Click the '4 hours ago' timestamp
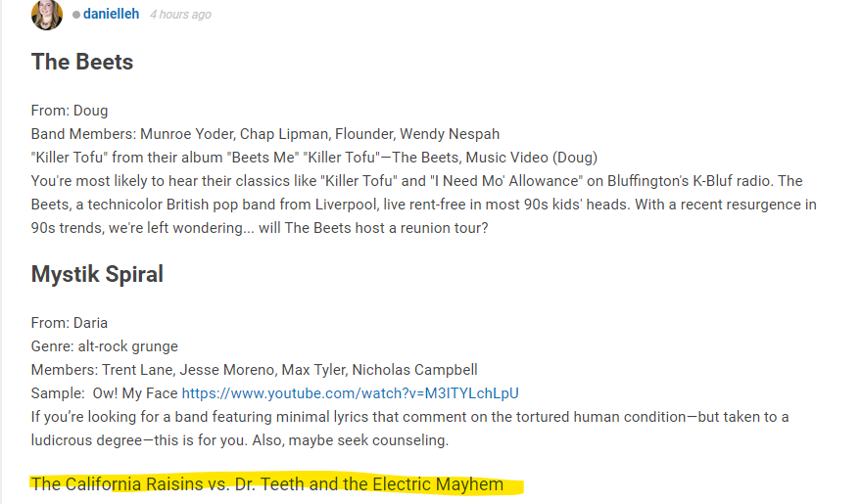Image resolution: width=862 pixels, height=504 pixels. (180, 15)
